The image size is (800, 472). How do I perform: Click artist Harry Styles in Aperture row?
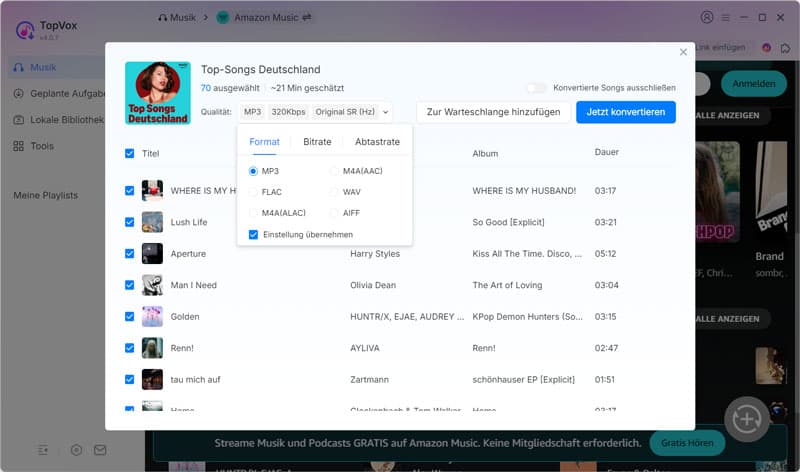[x=375, y=254]
